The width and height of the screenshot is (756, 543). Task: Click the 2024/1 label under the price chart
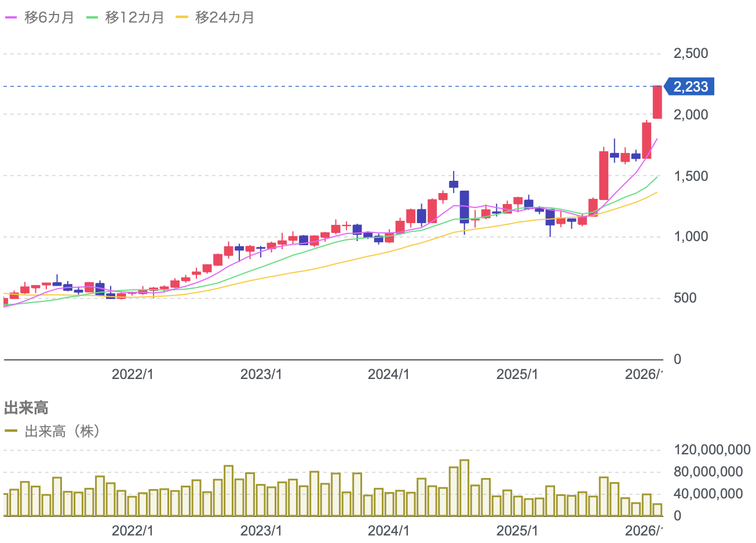point(389,374)
